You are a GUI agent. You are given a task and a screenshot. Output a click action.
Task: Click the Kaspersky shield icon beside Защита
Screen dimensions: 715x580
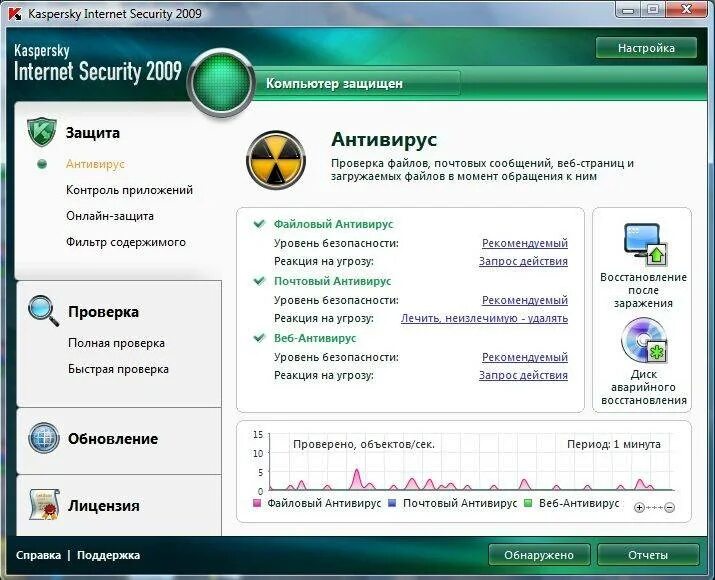[41, 132]
